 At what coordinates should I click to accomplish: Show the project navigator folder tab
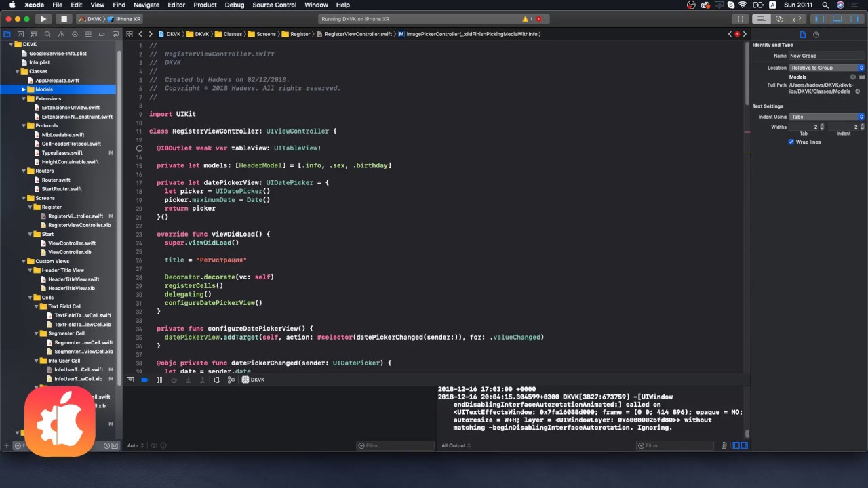tap(7, 34)
